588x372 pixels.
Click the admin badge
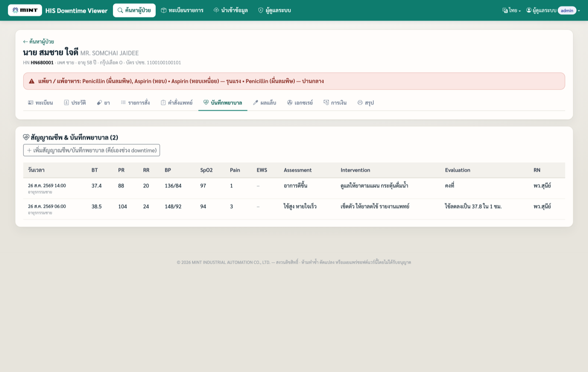click(x=567, y=10)
